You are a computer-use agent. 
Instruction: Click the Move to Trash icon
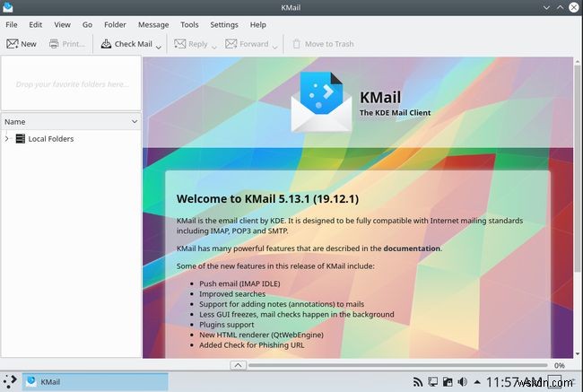296,44
